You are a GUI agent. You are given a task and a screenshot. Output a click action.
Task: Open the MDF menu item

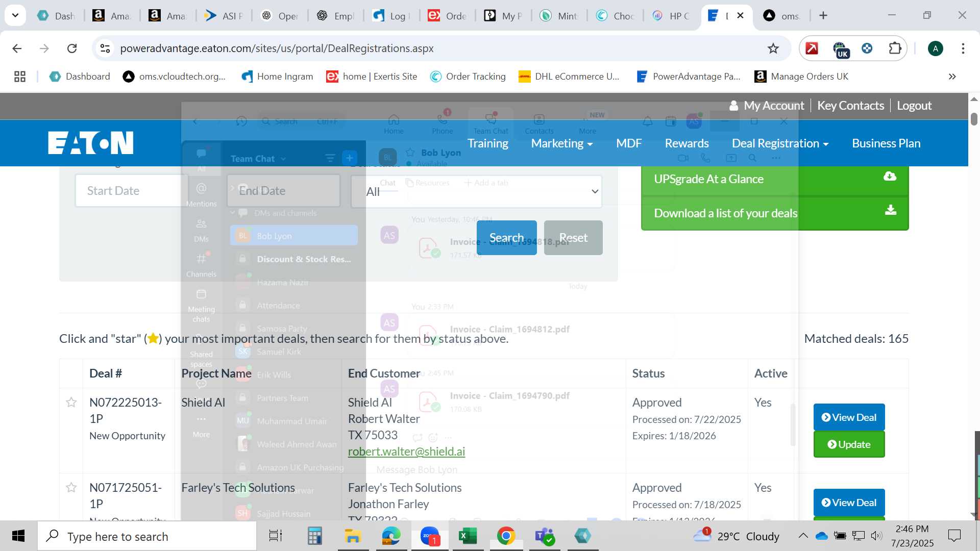[x=628, y=143]
